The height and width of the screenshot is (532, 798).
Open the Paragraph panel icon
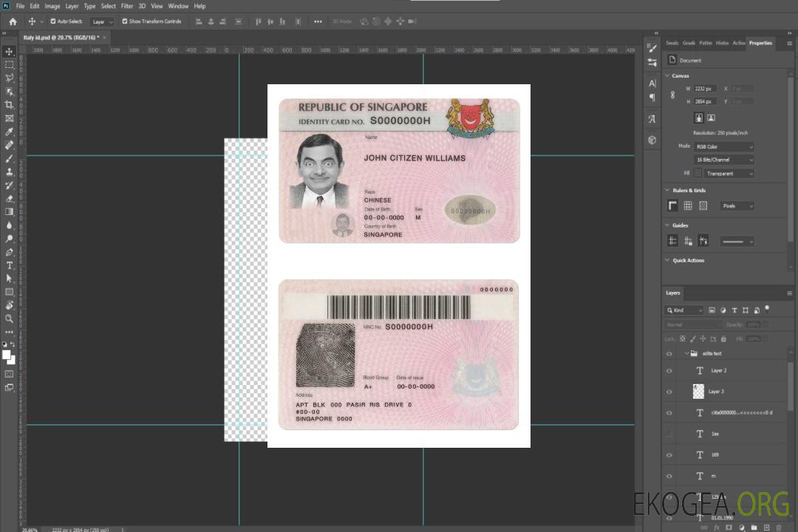pyautogui.click(x=652, y=98)
